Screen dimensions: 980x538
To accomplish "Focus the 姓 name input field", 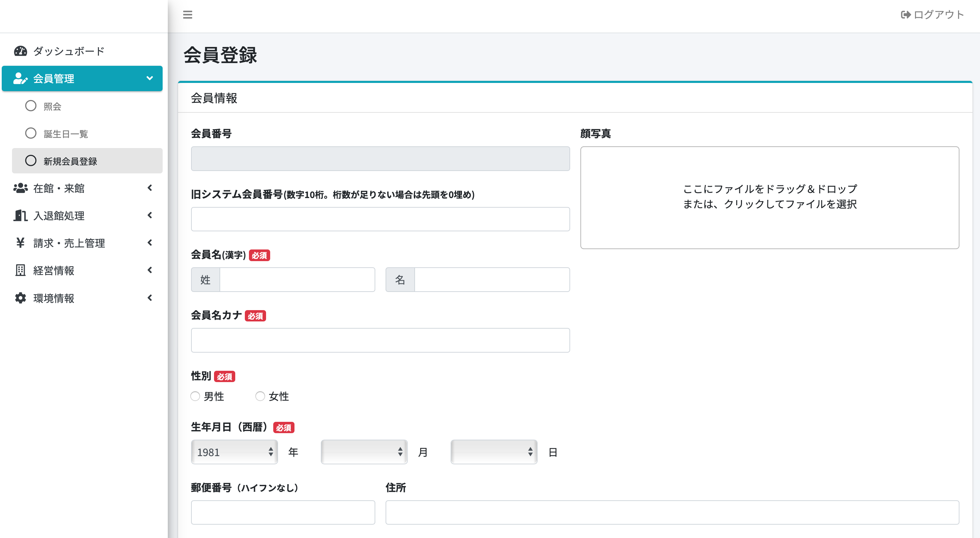I will [298, 280].
